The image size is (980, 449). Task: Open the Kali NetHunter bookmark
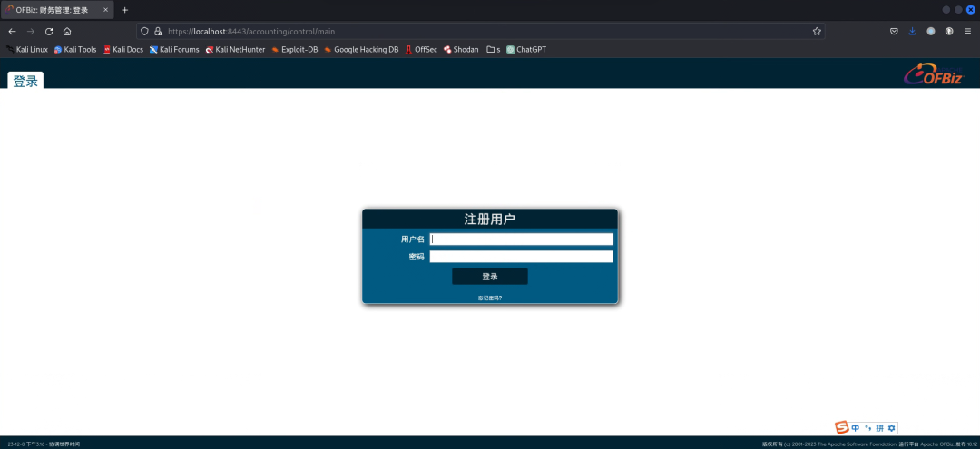click(235, 49)
